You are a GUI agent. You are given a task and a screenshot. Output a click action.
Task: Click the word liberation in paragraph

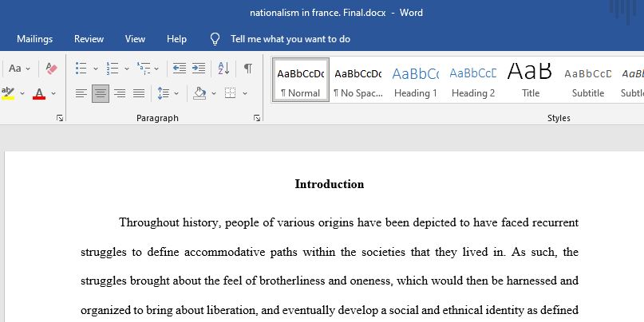pos(232,311)
